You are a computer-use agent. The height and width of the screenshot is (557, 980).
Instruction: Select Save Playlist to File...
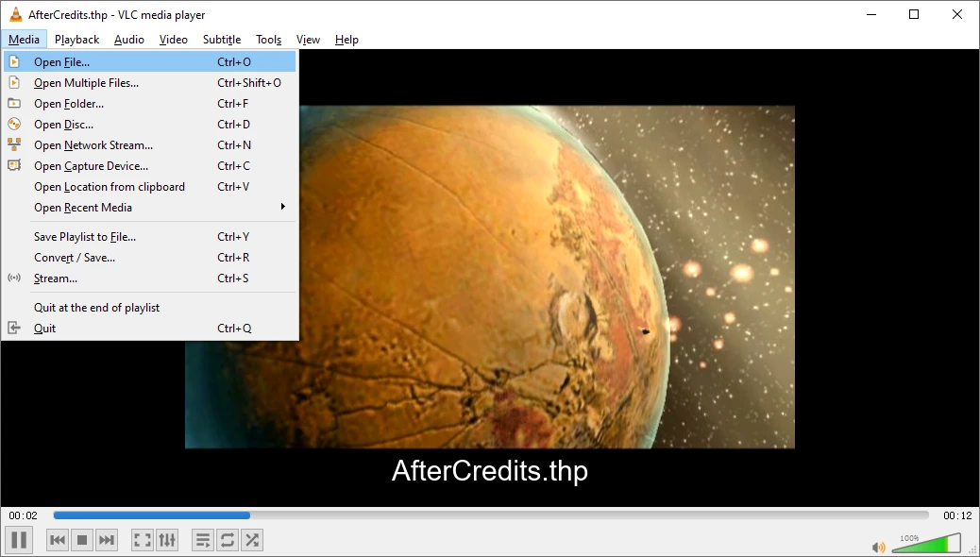pyautogui.click(x=150, y=236)
